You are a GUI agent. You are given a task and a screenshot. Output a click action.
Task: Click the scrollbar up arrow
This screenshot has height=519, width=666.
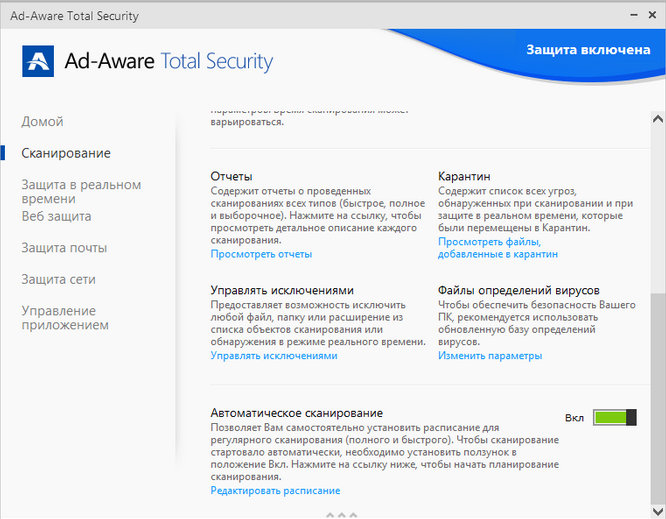(658, 119)
